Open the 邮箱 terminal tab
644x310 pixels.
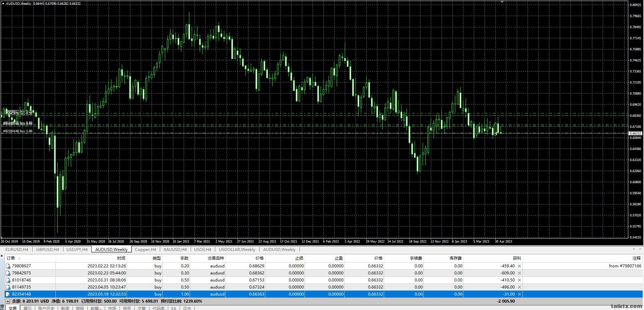(95, 308)
